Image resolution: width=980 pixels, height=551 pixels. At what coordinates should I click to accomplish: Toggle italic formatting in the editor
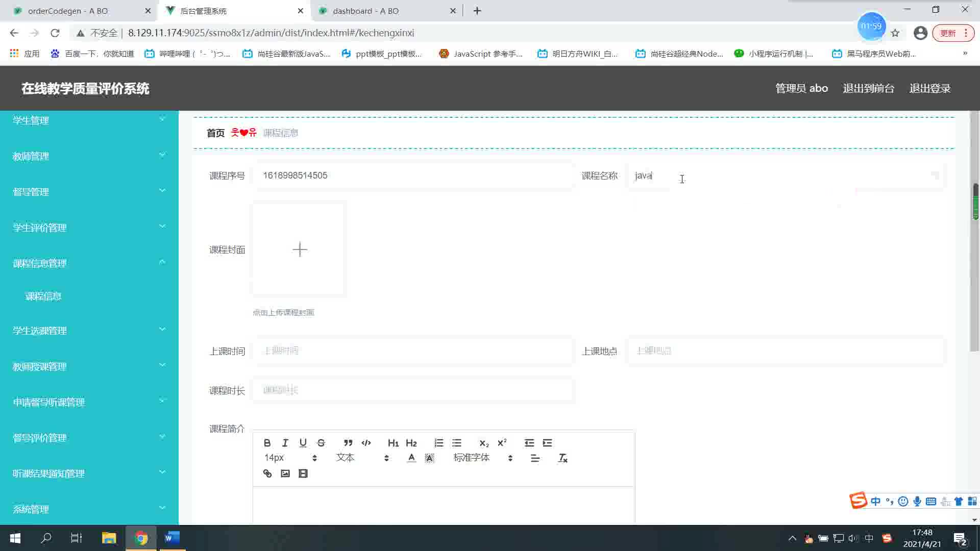coord(285,443)
